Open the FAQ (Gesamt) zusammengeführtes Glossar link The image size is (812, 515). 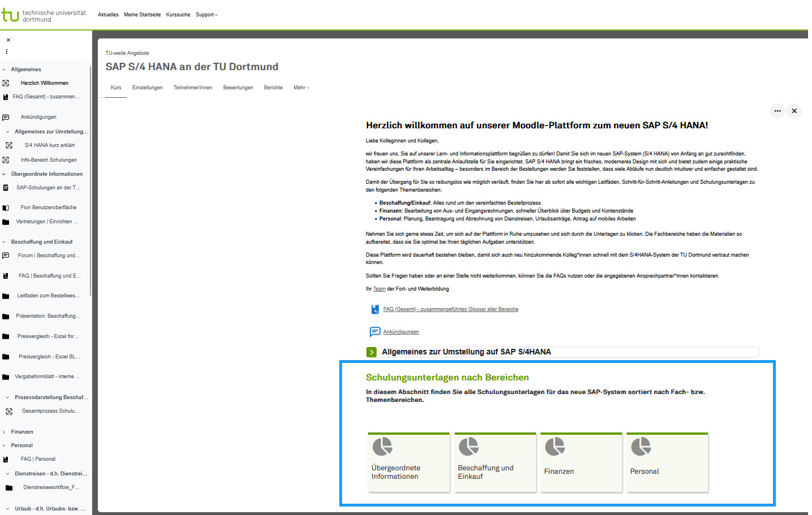pyautogui.click(x=451, y=309)
